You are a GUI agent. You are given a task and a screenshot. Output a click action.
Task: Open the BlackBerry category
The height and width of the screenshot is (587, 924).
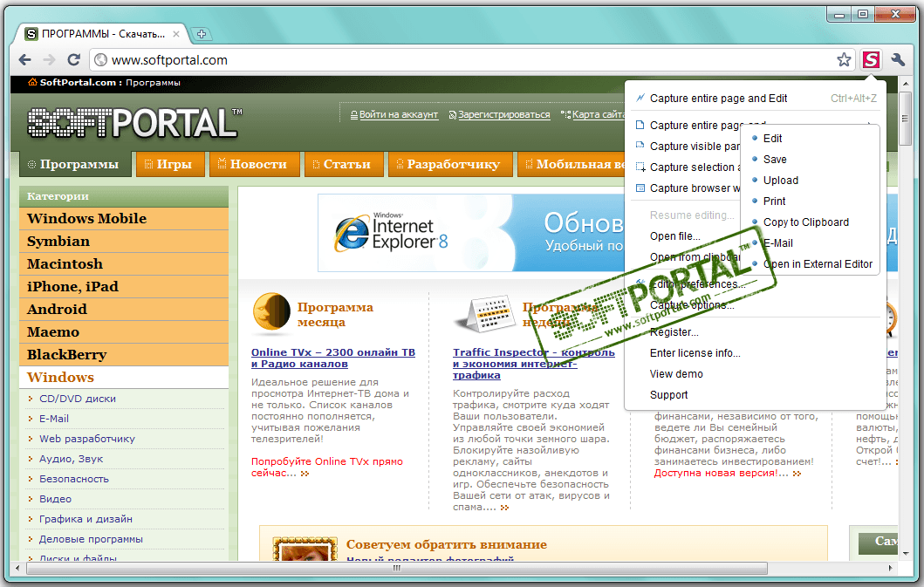coord(124,355)
